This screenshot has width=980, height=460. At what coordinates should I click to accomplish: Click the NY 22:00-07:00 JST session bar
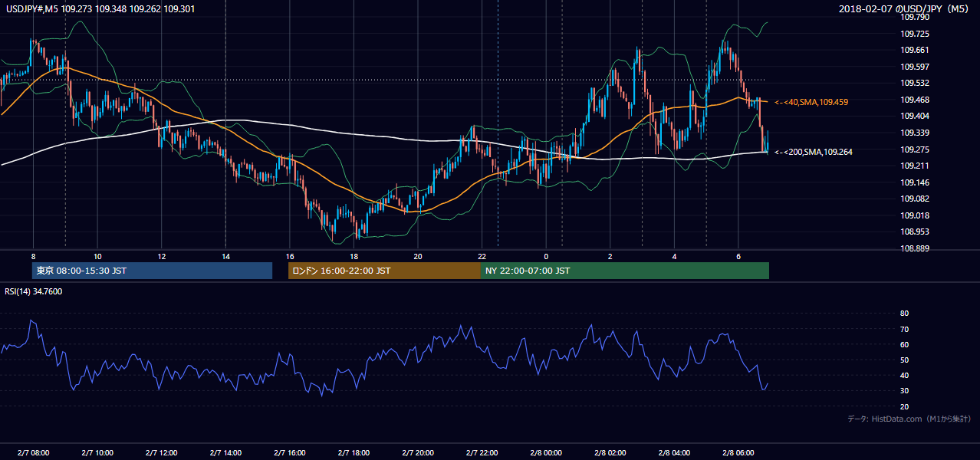[624, 271]
